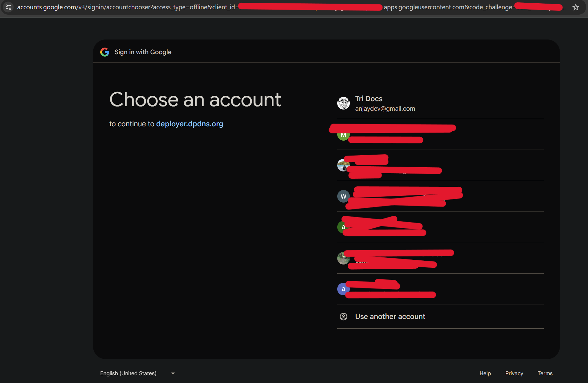Click the green "a" account avatar

pyautogui.click(x=344, y=227)
